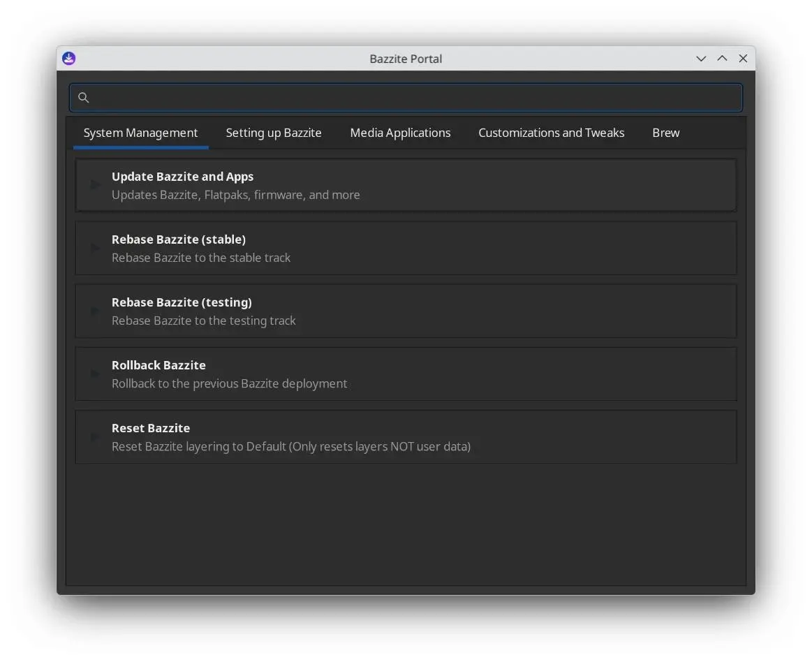
Task: Switch to the System Management tab
Action: 141,133
